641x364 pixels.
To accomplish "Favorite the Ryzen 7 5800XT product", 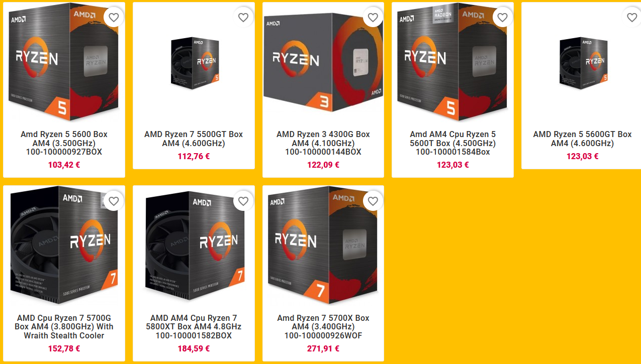I will [x=243, y=201].
